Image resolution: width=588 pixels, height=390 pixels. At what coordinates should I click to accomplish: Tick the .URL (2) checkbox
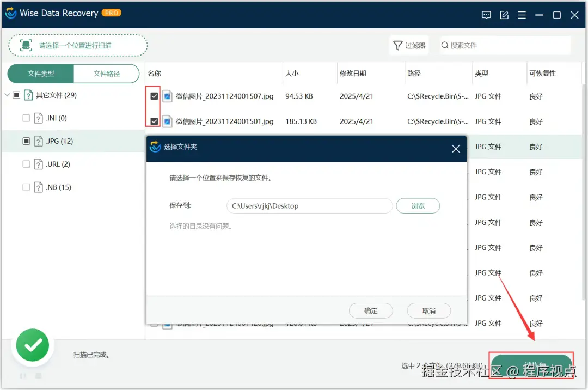26,164
